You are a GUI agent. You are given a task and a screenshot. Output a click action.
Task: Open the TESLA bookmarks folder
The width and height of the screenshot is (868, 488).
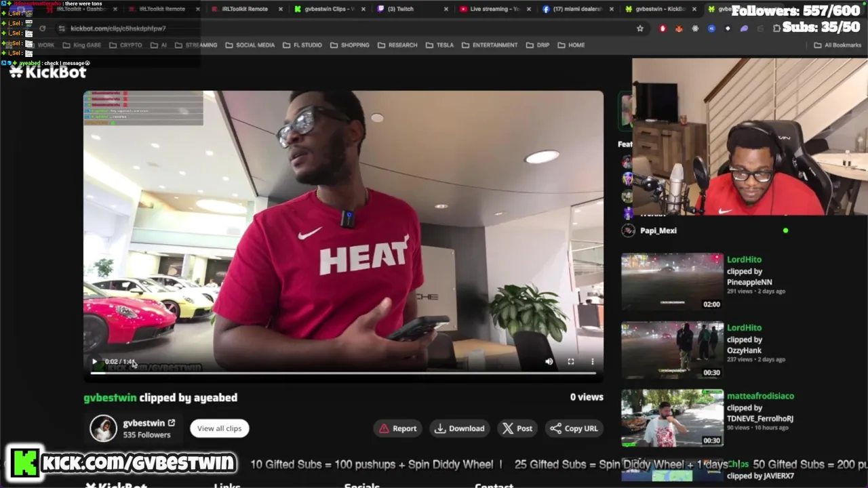click(439, 45)
